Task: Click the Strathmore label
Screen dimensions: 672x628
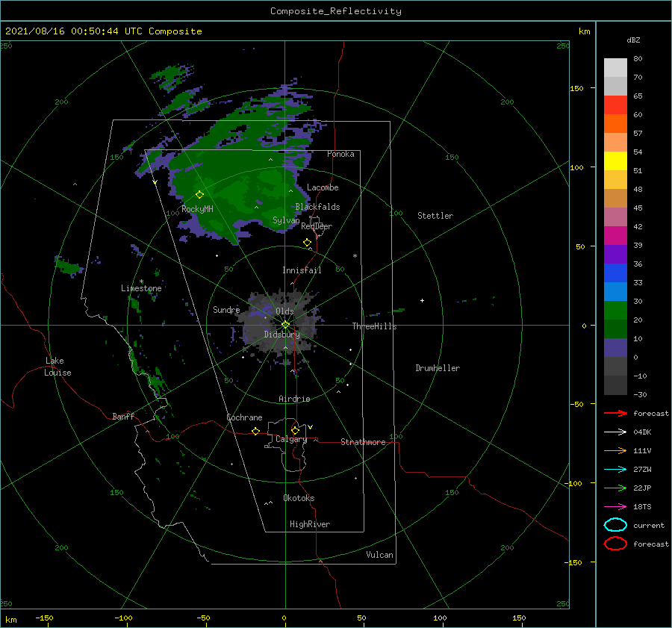Action: [x=363, y=442]
